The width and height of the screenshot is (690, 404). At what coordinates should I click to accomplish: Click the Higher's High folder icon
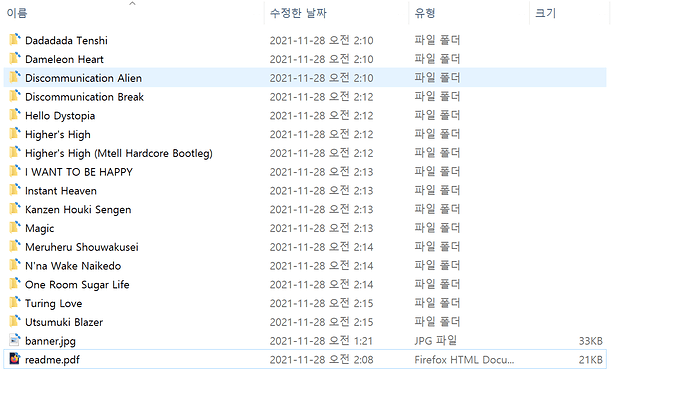(x=15, y=134)
